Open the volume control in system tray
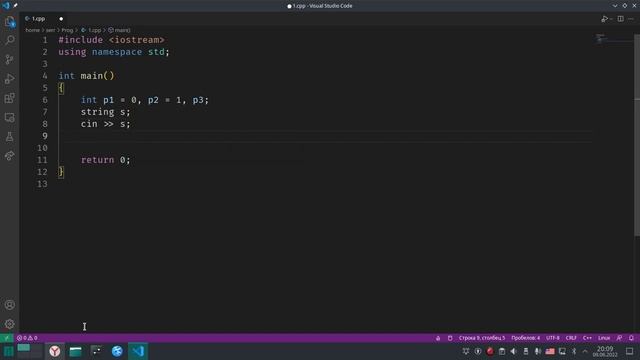640x360 pixels. pyautogui.click(x=513, y=351)
